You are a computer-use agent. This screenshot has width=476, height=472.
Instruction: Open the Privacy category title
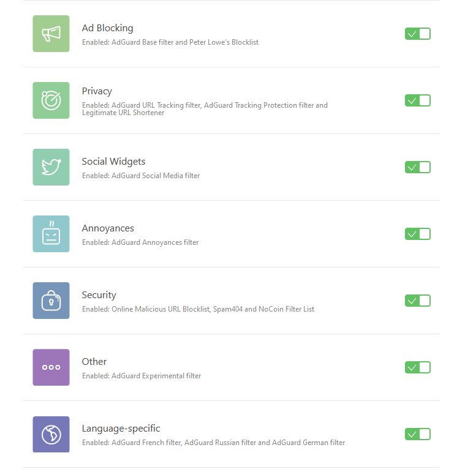coord(97,91)
